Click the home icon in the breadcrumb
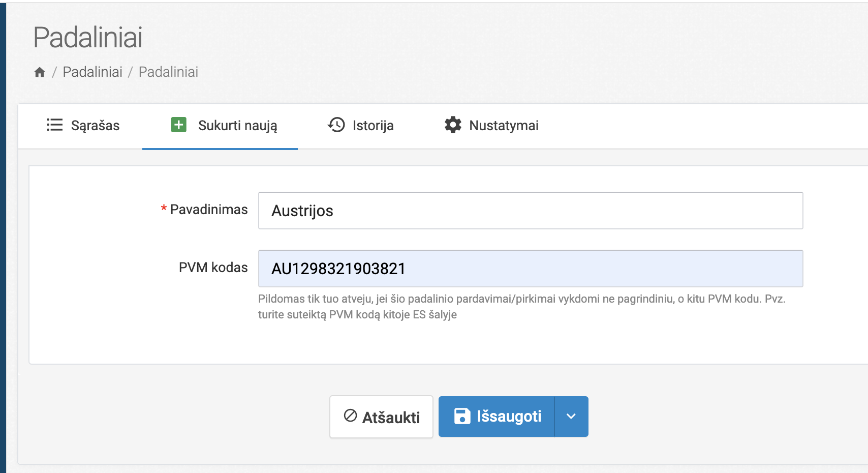 point(40,72)
